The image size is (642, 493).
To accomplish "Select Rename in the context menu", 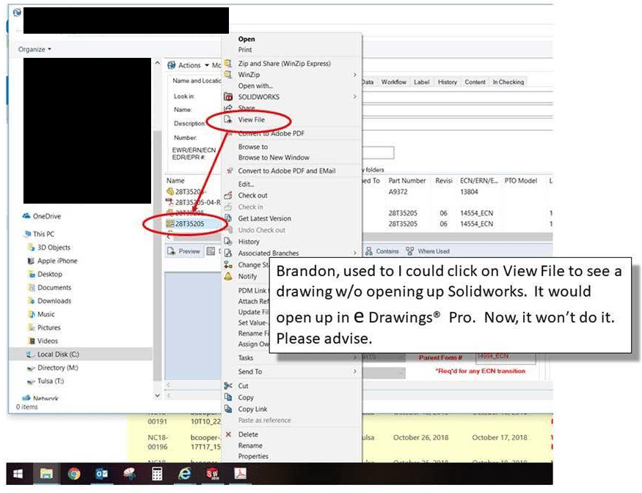I will point(250,446).
